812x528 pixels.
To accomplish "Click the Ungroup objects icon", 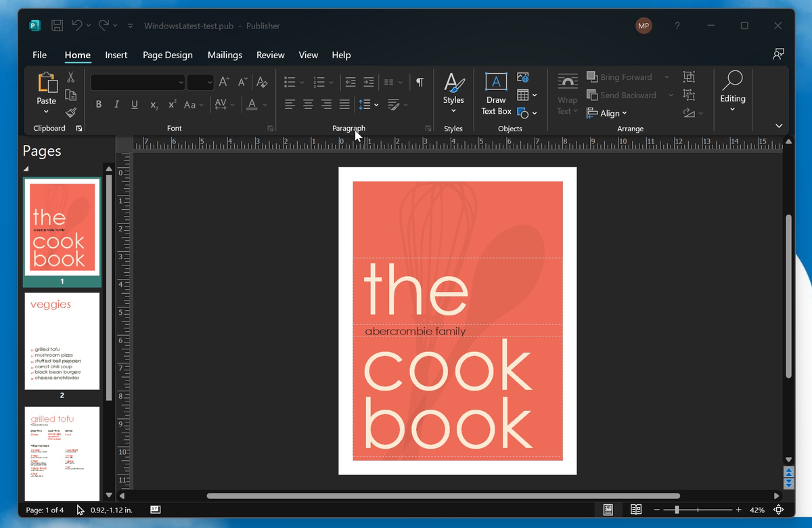I will [689, 95].
